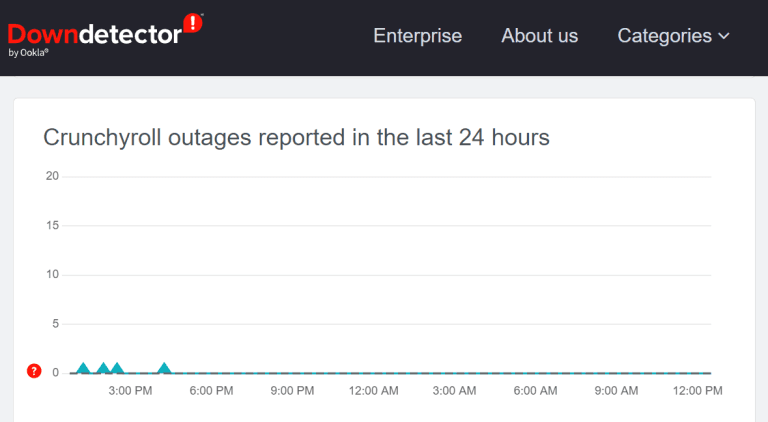768x422 pixels.
Task: Click the 20 value on vertical axis
Action: (52, 177)
